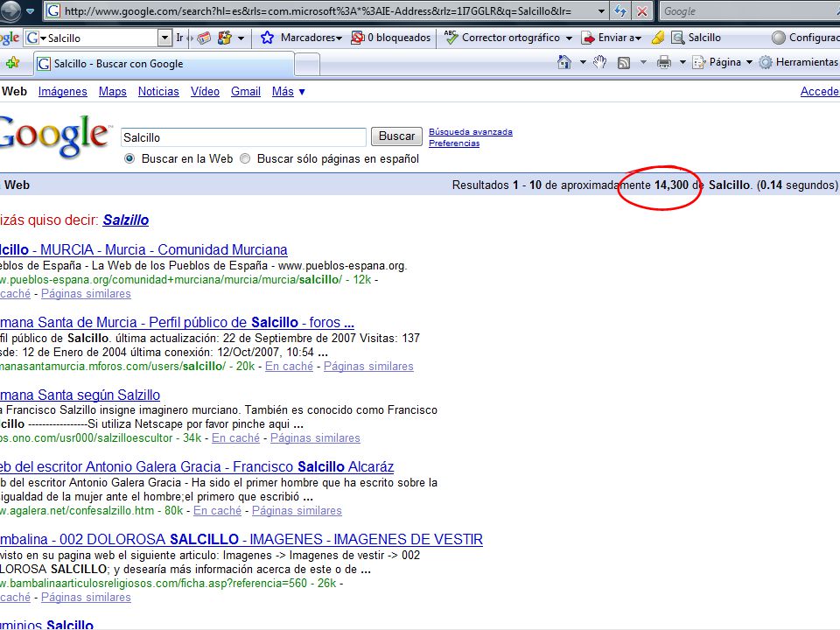Click the 0 bloqueados popup blocker icon

357,38
